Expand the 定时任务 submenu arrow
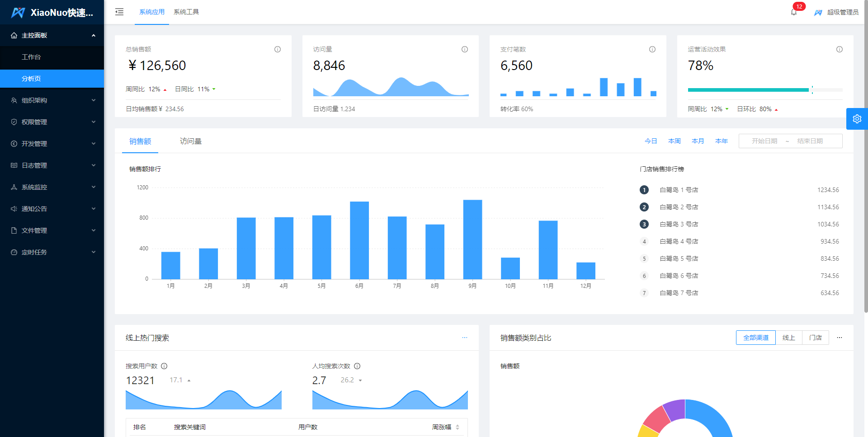This screenshot has height=437, width=868. coord(94,252)
